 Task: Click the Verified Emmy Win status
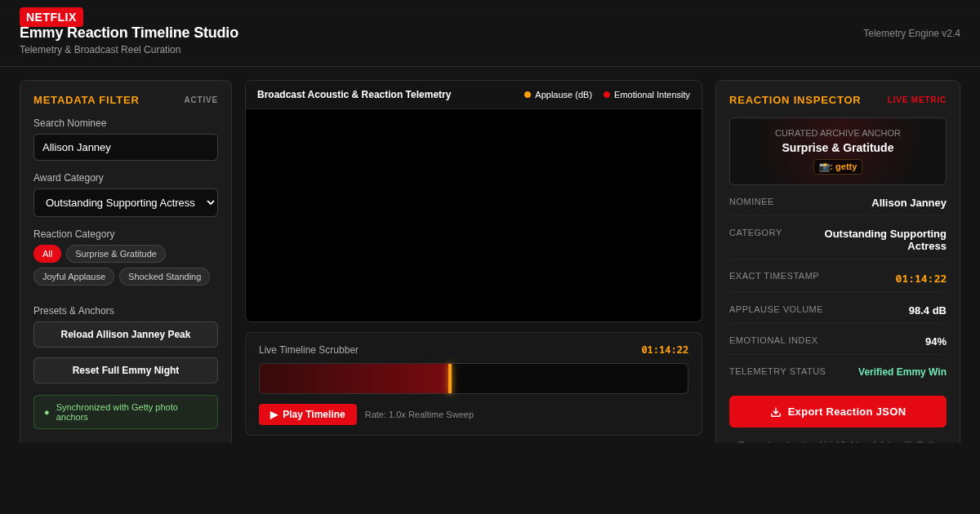tap(902, 372)
